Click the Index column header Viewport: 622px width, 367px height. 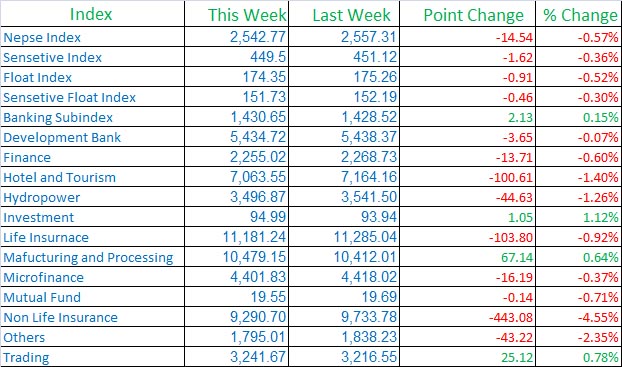91,14
